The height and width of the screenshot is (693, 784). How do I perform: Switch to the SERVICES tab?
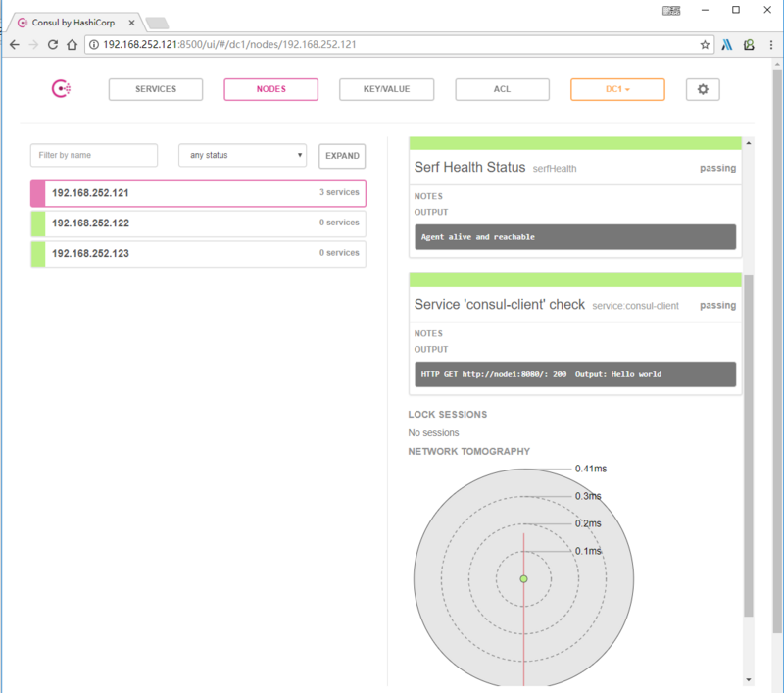pos(156,89)
